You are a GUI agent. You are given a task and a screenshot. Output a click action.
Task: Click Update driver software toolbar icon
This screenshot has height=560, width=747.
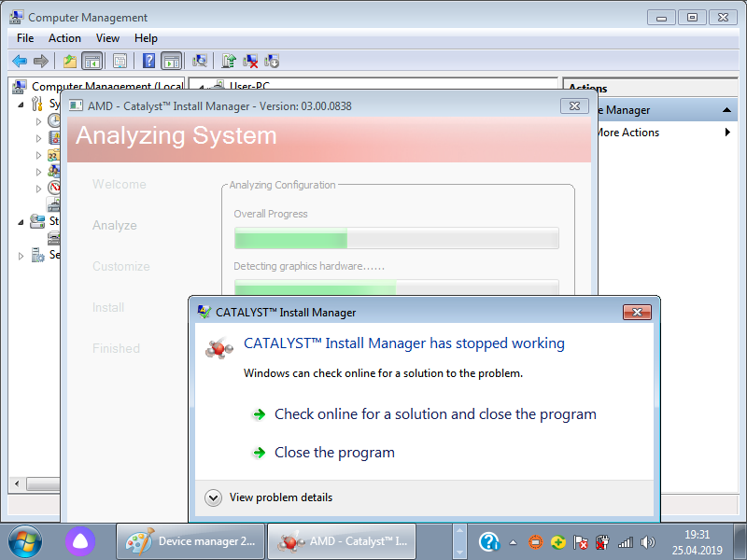pyautogui.click(x=229, y=61)
